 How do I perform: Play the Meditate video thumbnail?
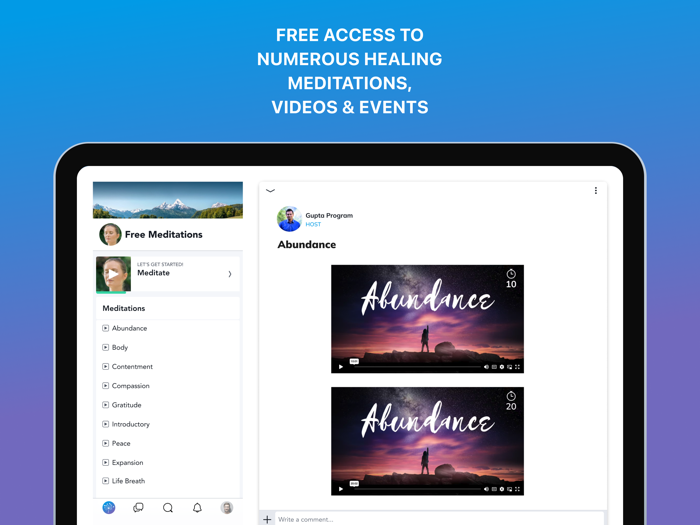[x=113, y=274]
